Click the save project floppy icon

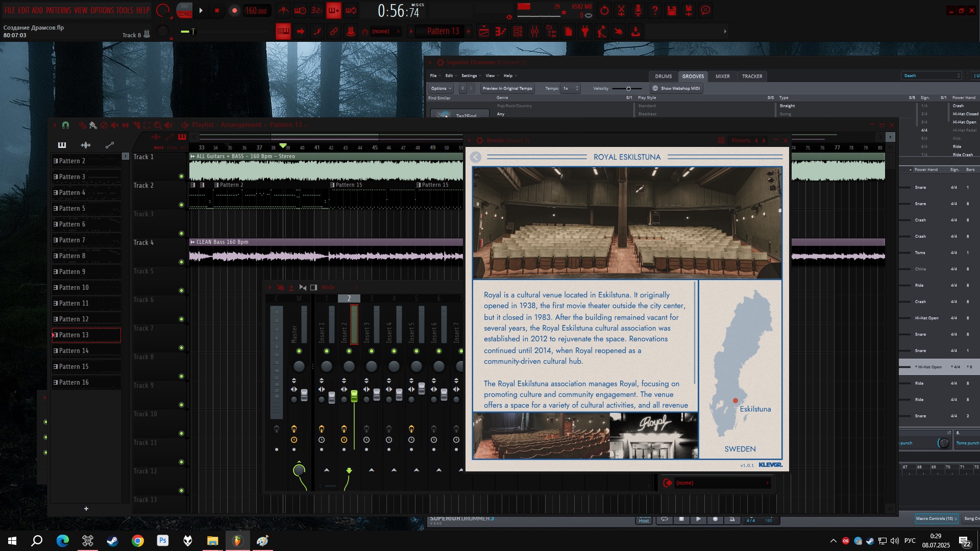(x=672, y=10)
